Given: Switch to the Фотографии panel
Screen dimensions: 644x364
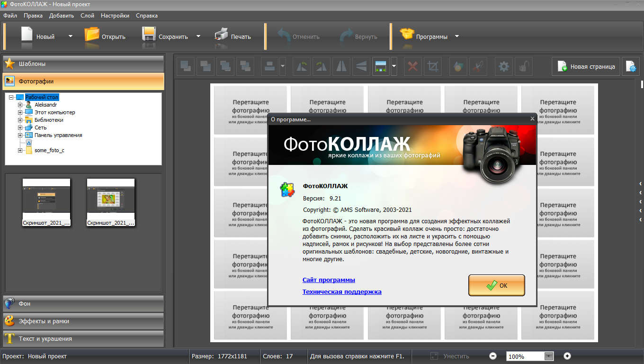Looking at the screenshot, I should tap(83, 82).
